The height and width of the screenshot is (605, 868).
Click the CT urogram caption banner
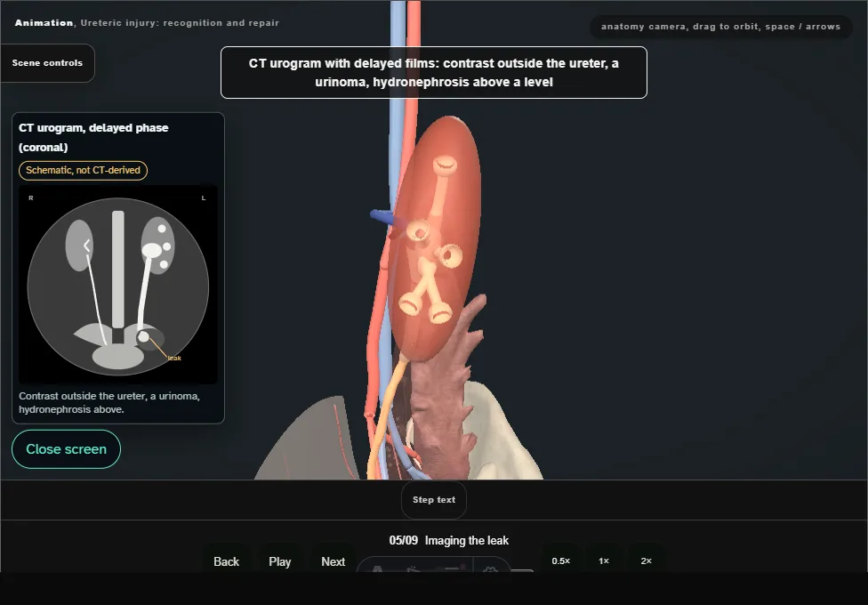434,73
